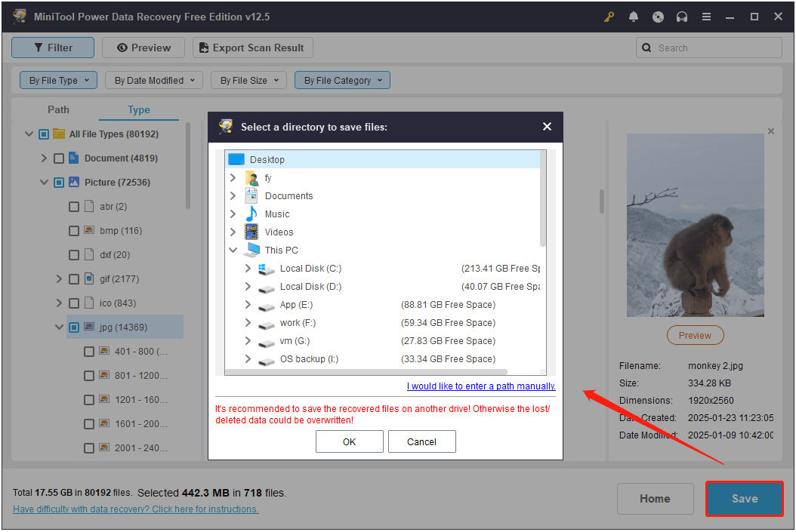Viewport: 796px width, 532px height.
Task: Click the Search input field
Action: pyautogui.click(x=708, y=48)
